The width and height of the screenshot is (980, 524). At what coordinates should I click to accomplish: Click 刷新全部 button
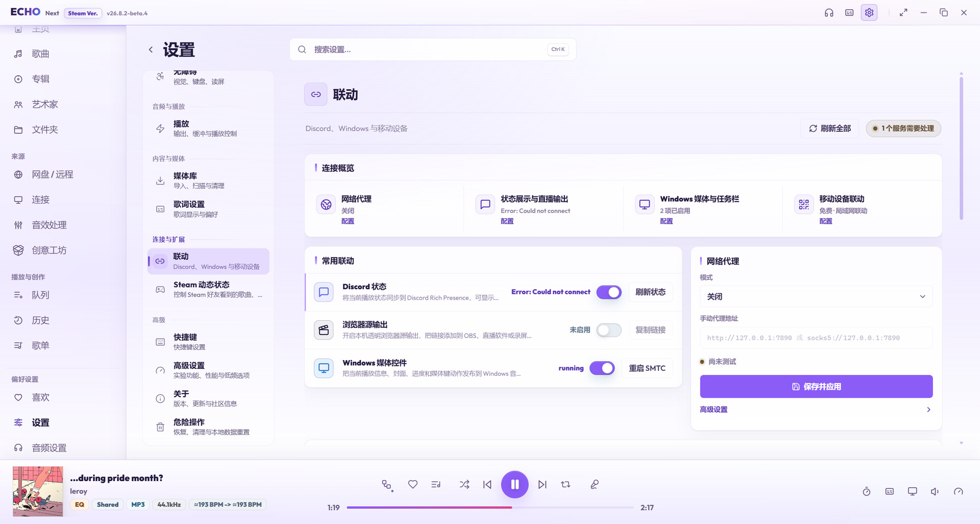click(x=830, y=128)
